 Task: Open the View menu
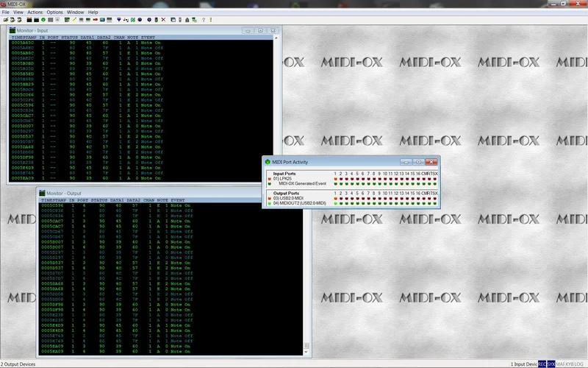[x=18, y=12]
